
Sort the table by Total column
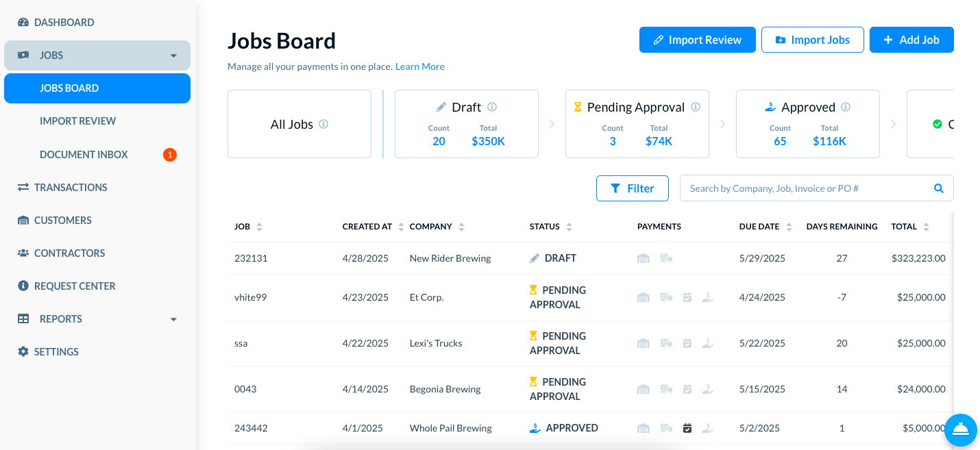[x=926, y=227]
